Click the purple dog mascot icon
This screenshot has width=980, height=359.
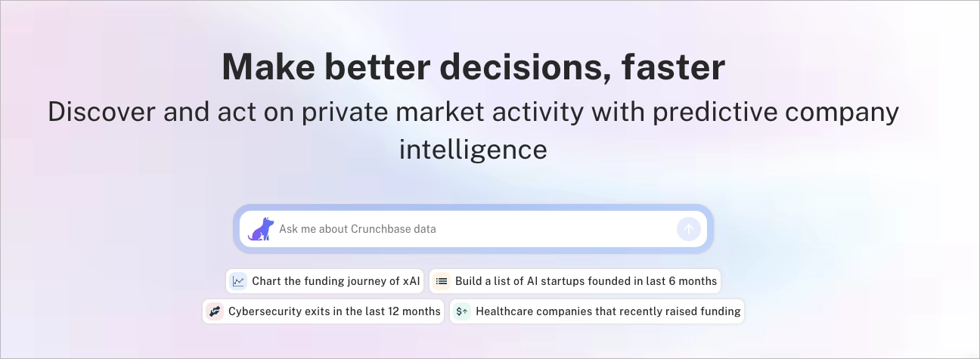[x=259, y=229]
